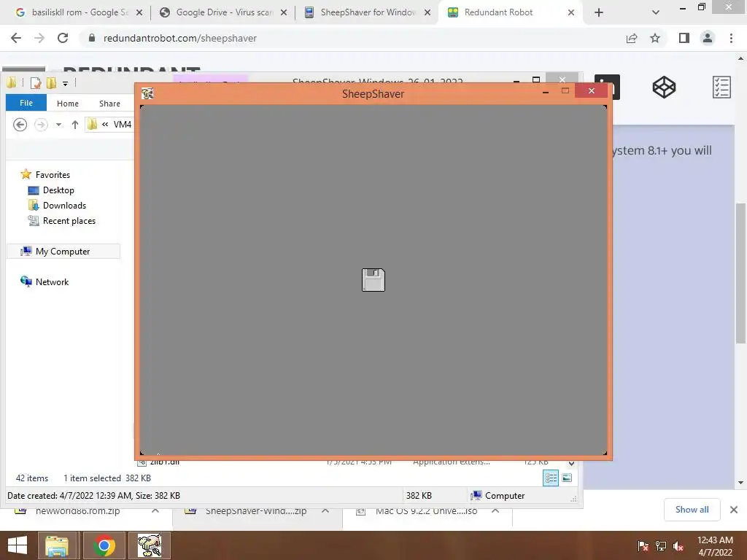Click the SheepShaver window title icon

click(147, 93)
